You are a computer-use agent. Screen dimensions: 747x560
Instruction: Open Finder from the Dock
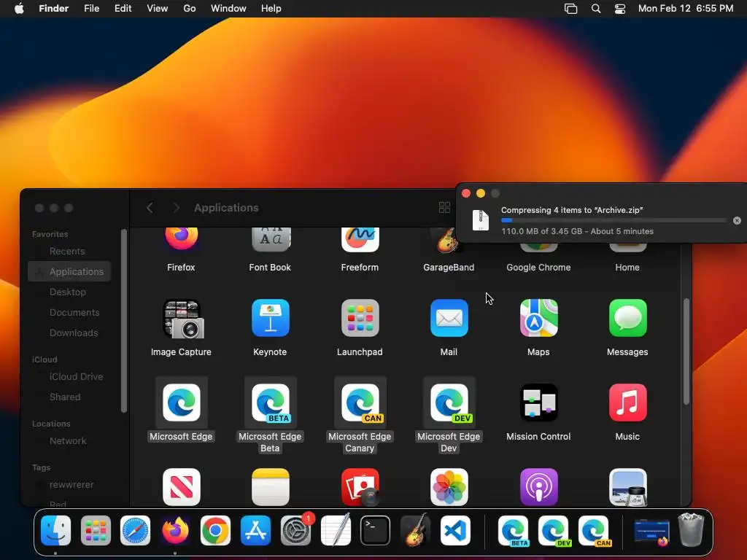click(x=55, y=531)
